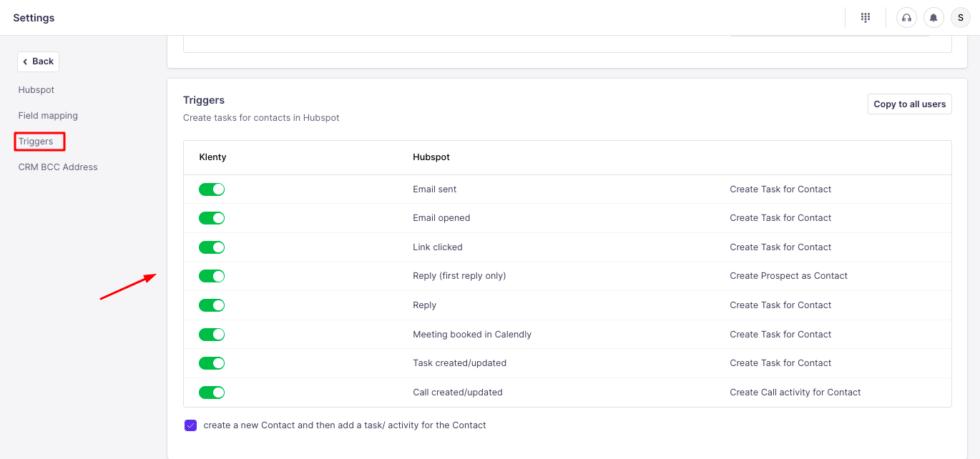Screen dimensions: 980x459
Task: Disable the Reply trigger switch
Action: [212, 305]
